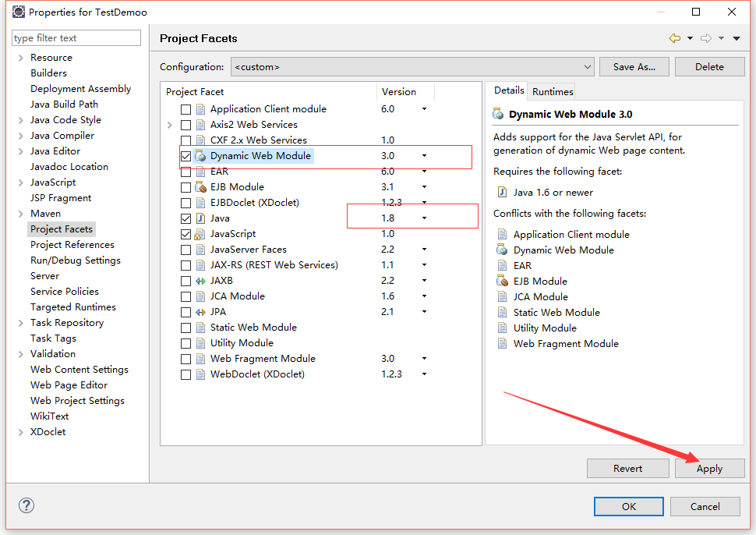Expand the Maven tree node
This screenshot has width=756, height=535.
21,214
